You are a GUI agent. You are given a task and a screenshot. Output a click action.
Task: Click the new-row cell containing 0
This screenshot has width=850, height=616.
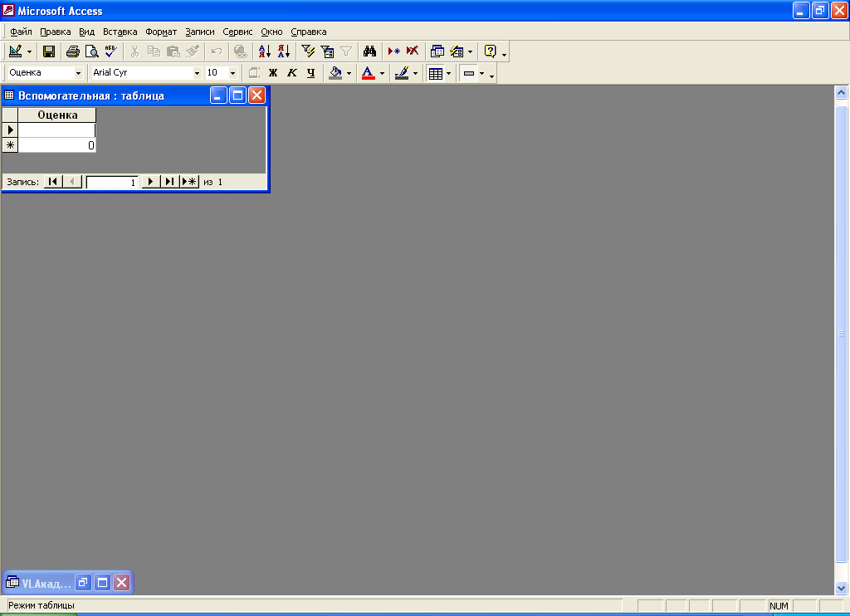pos(57,145)
